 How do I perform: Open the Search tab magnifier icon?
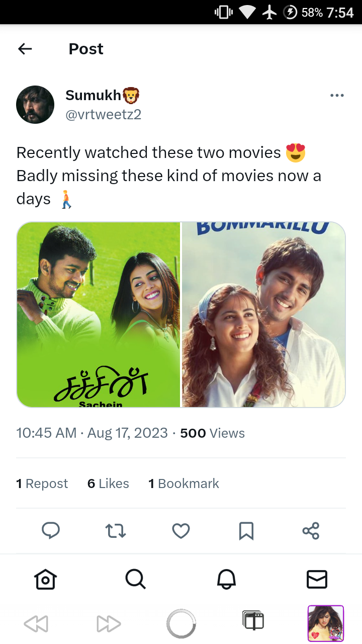pos(135,579)
